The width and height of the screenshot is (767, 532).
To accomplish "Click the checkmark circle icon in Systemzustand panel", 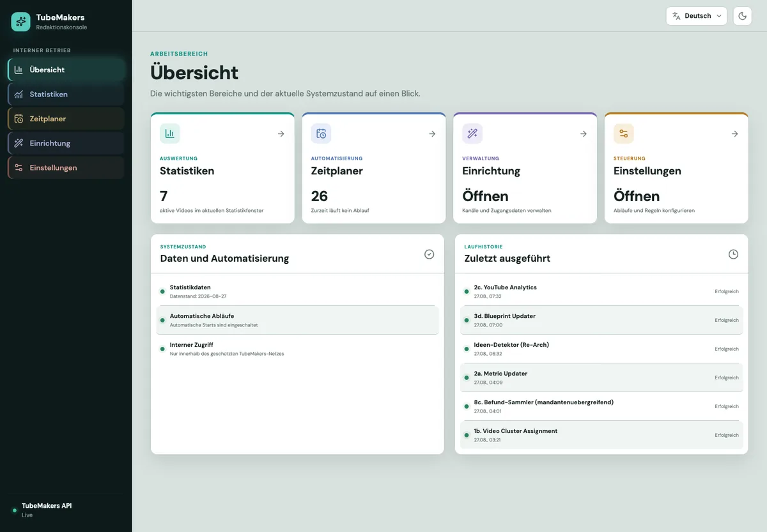I will (x=429, y=254).
